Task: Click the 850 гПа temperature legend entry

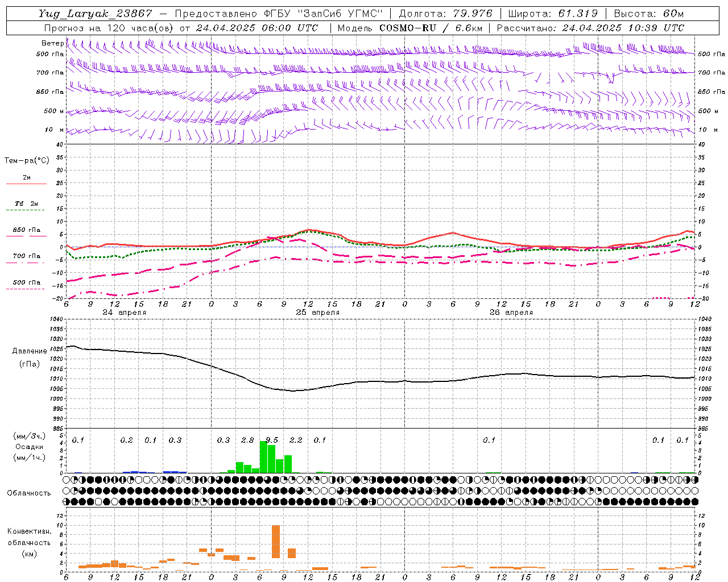Action: coord(26,230)
